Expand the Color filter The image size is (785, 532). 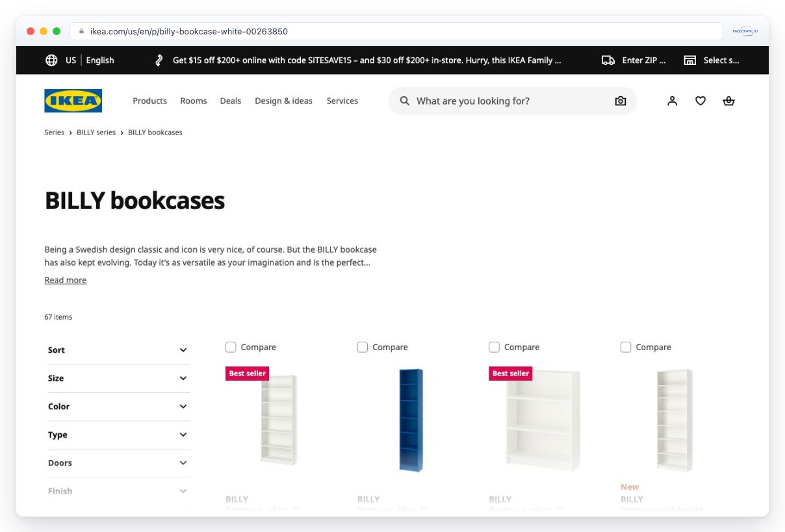click(118, 407)
